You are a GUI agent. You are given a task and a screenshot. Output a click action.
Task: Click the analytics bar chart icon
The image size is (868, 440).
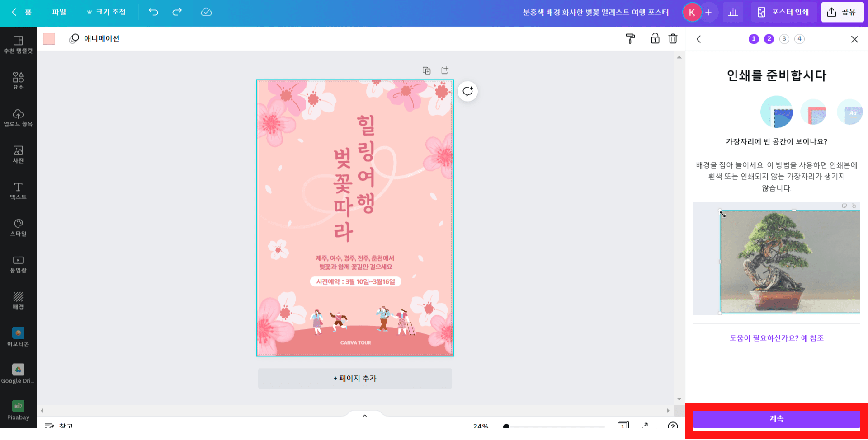pyautogui.click(x=733, y=12)
